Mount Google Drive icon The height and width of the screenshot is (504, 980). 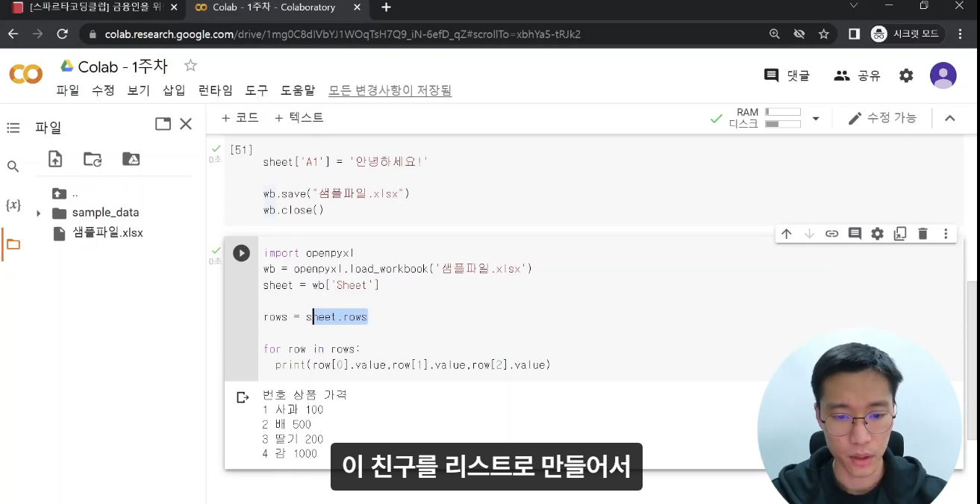click(131, 158)
